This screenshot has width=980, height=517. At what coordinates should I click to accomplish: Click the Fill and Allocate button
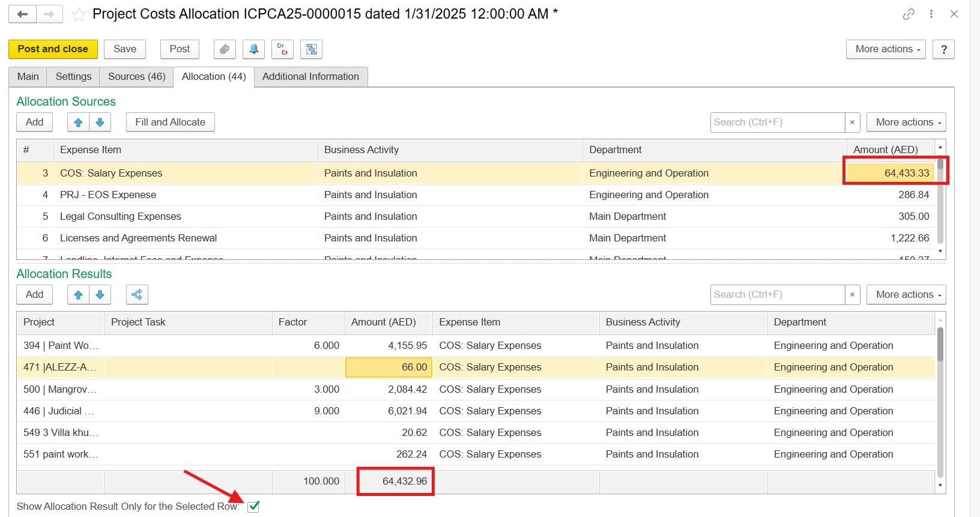[x=170, y=122]
